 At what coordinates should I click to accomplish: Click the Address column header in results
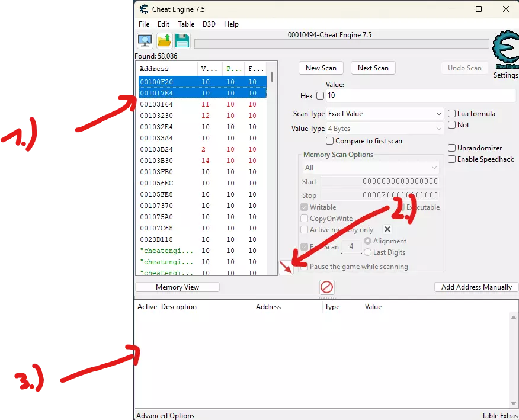168,69
